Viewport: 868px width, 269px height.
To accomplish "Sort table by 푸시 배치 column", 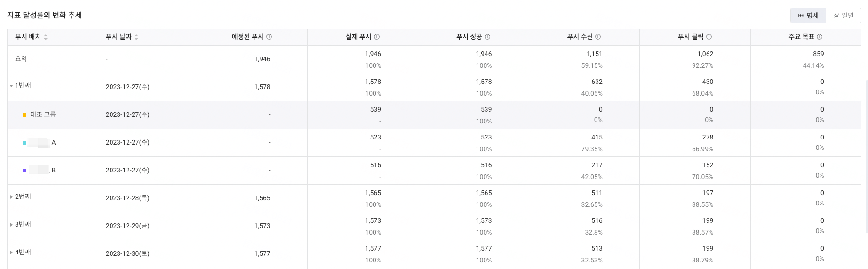I will pos(46,37).
